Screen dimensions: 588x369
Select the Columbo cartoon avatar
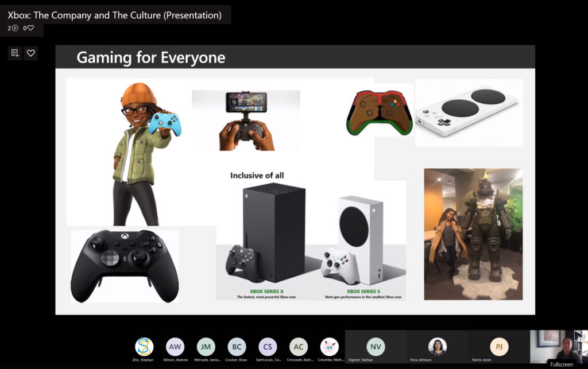point(330,347)
